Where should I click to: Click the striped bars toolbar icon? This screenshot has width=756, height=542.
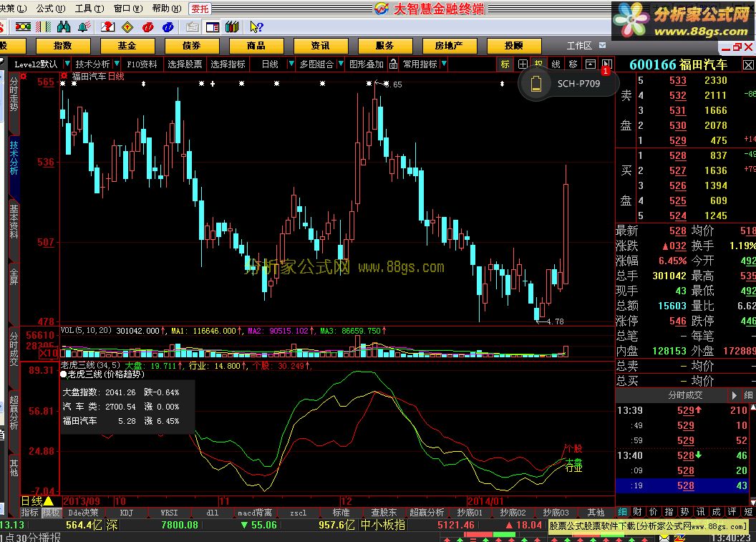(44, 27)
